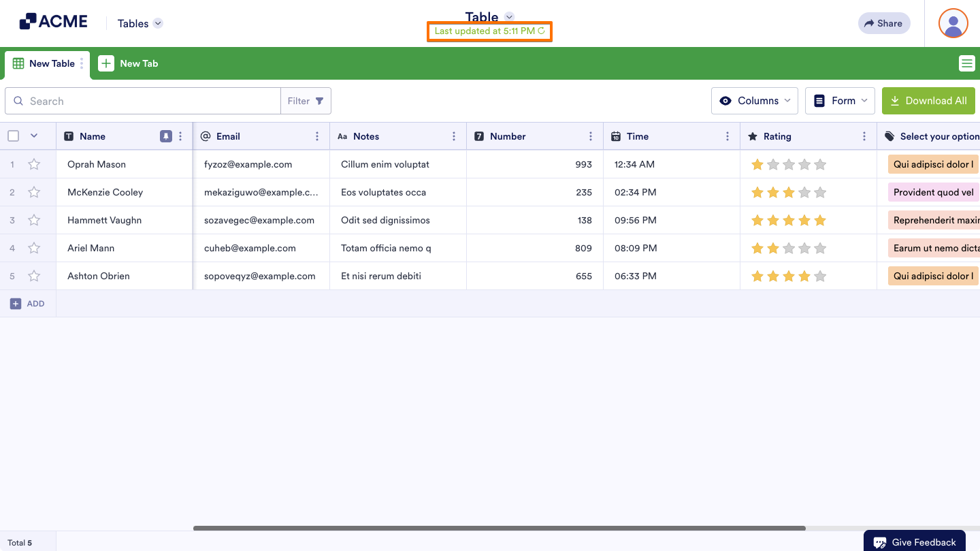980x551 pixels.
Task: Open Notes column options menu
Action: [454, 136]
